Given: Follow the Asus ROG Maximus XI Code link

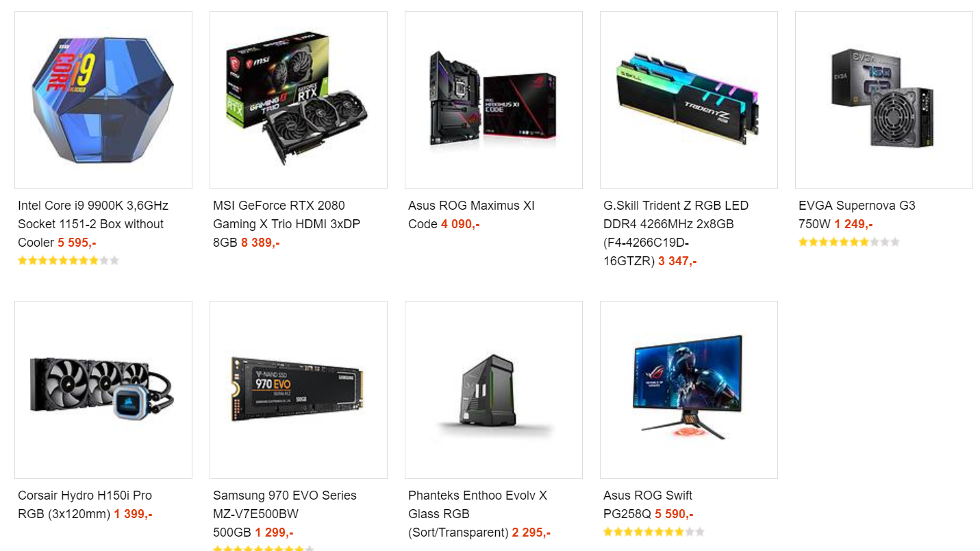Looking at the screenshot, I should 471,215.
